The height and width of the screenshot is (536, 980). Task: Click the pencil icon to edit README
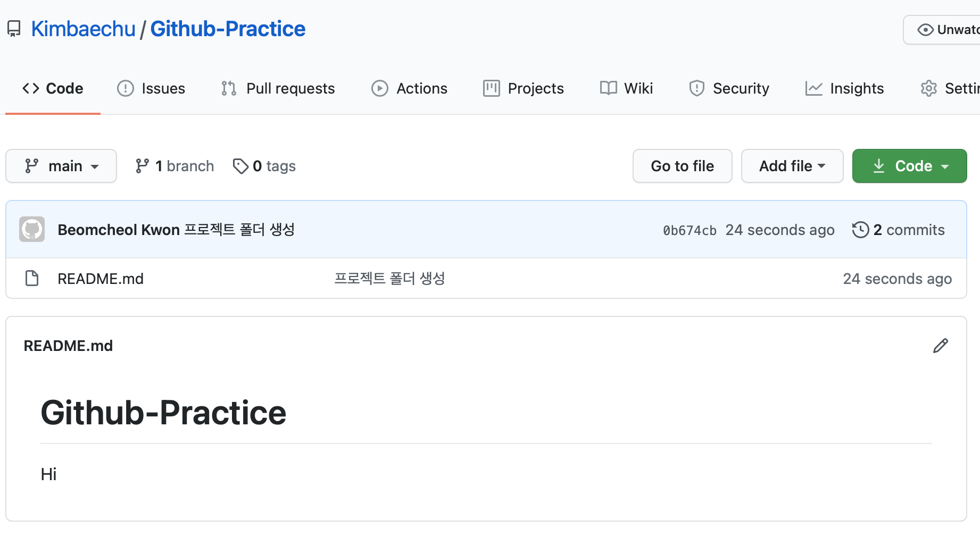pos(940,346)
